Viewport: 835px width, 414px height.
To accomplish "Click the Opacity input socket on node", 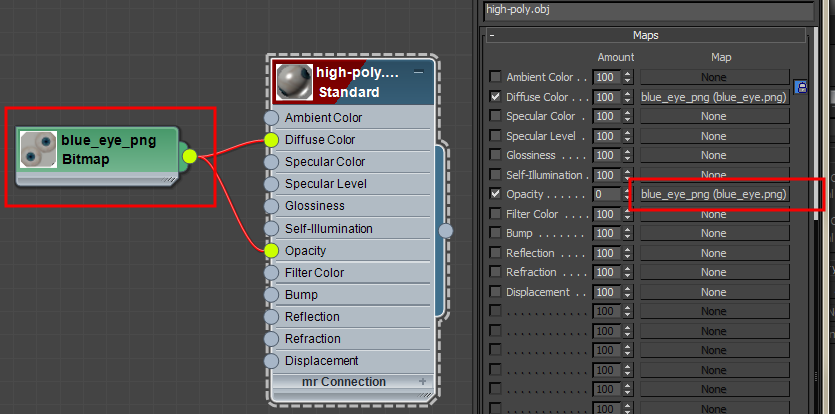I will (271, 250).
